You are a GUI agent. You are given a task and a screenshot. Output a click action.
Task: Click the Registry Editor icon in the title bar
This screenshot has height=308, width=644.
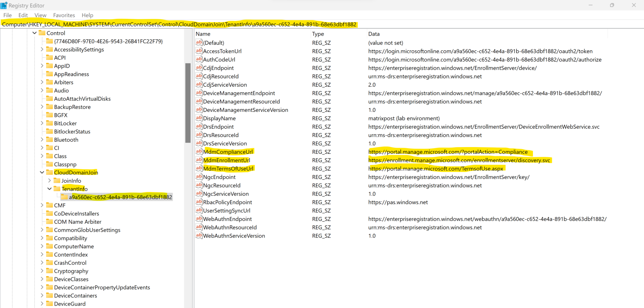click(4, 5)
